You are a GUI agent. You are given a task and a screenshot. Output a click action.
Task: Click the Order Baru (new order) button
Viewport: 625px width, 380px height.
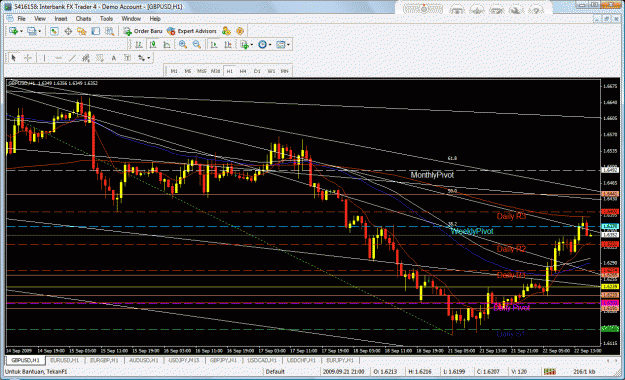[x=143, y=31]
